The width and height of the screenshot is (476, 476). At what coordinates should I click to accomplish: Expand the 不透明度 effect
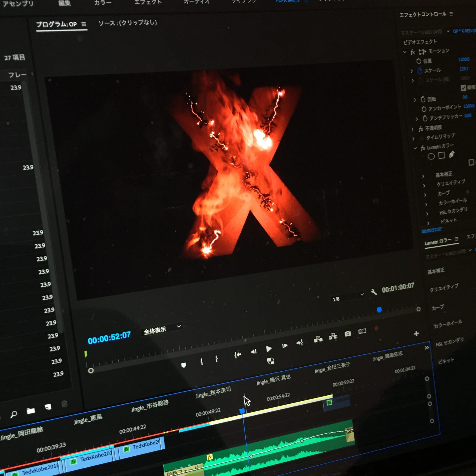point(412,129)
